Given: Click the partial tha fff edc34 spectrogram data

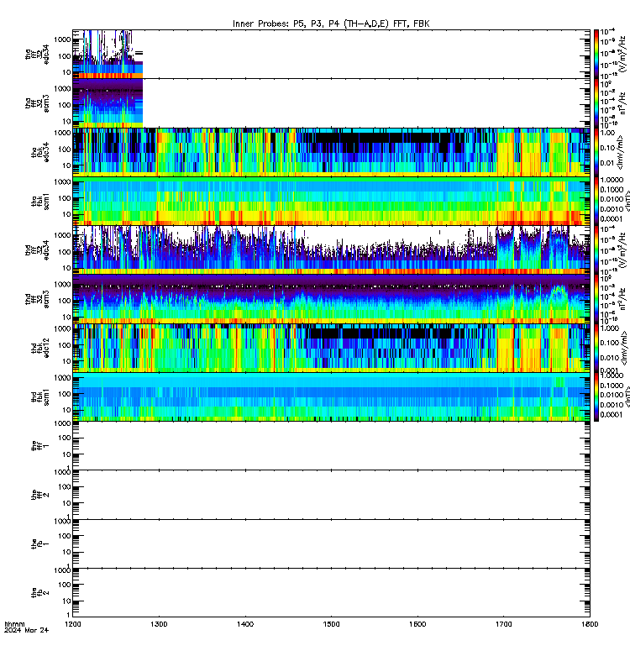Looking at the screenshot, I should tap(108, 54).
